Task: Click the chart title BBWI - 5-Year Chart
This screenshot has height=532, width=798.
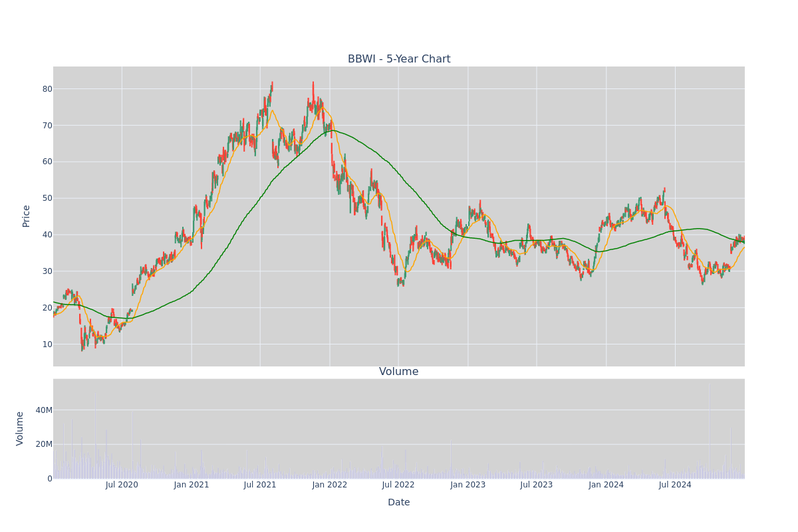Action: click(x=399, y=59)
